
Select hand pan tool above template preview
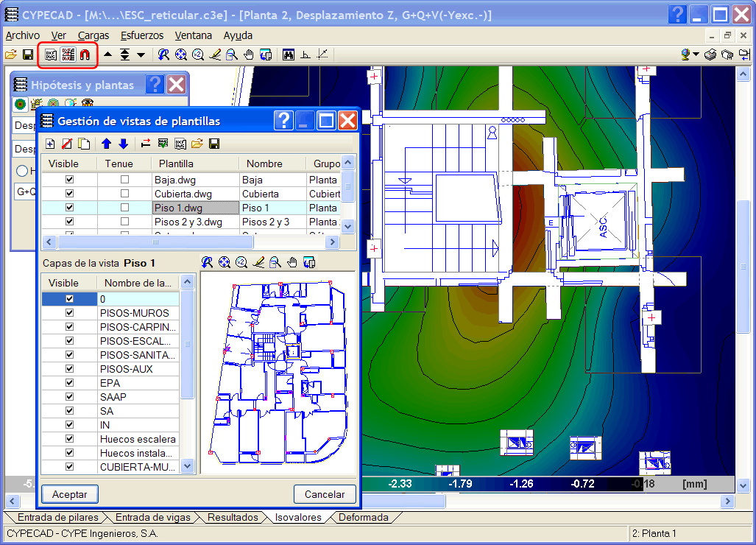pyautogui.click(x=292, y=262)
